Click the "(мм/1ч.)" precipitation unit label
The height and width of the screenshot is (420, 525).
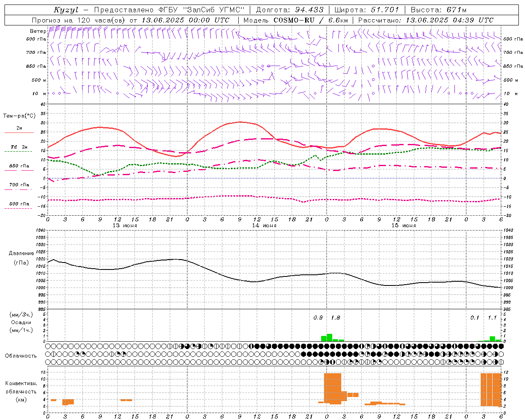pyautogui.click(x=21, y=330)
